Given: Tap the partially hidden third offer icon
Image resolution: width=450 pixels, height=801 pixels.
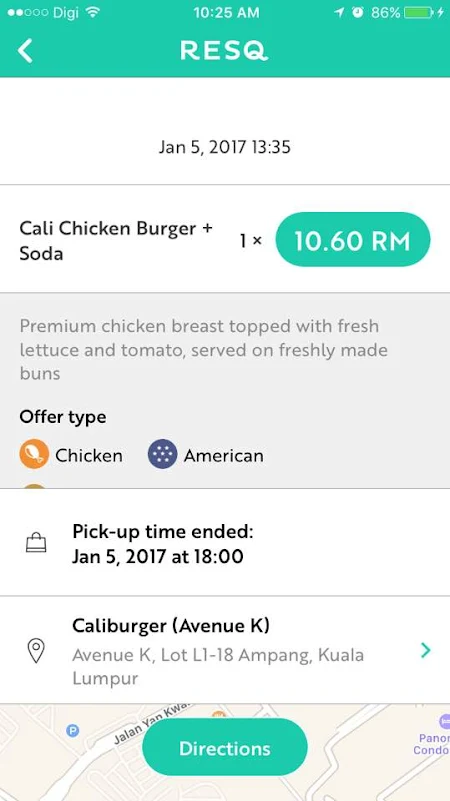Looking at the screenshot, I should tap(34, 486).
